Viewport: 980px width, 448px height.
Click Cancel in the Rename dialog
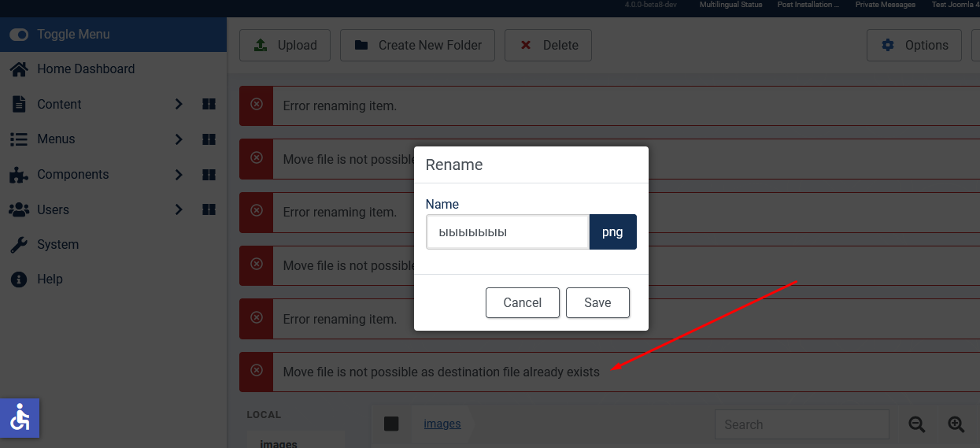tap(523, 302)
